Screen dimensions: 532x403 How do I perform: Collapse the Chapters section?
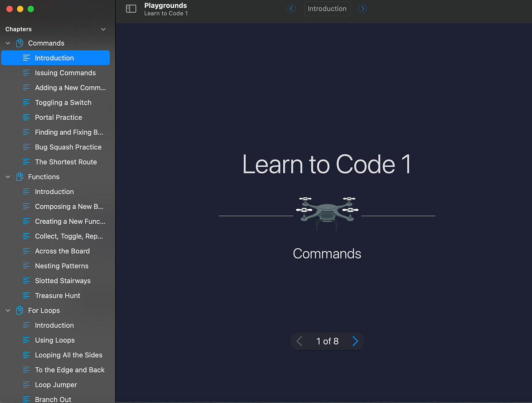[x=103, y=29]
